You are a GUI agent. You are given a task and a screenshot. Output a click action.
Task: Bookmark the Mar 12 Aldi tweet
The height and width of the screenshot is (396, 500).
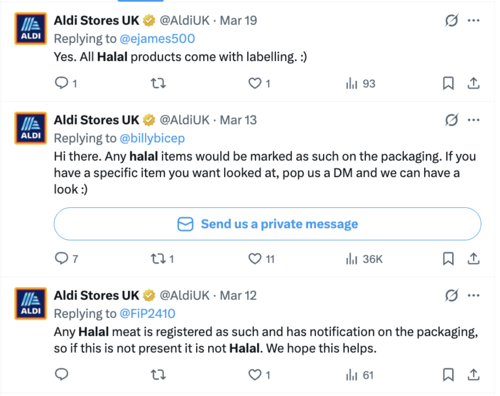(448, 375)
